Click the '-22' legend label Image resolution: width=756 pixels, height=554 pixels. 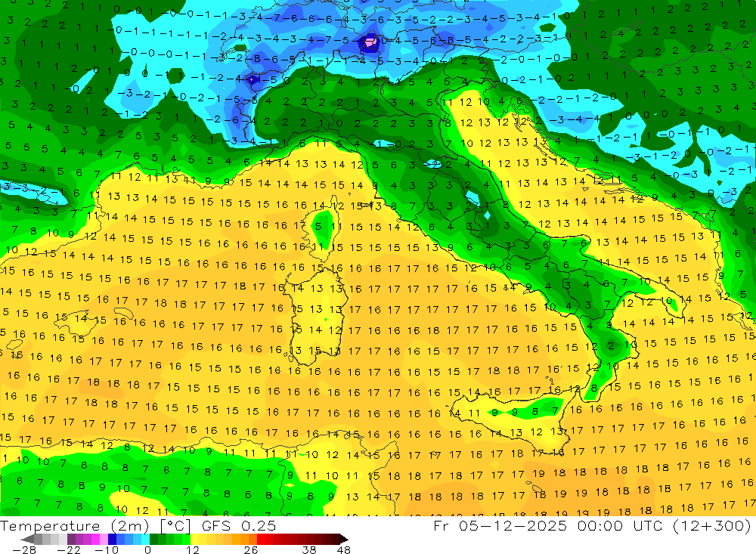click(69, 549)
